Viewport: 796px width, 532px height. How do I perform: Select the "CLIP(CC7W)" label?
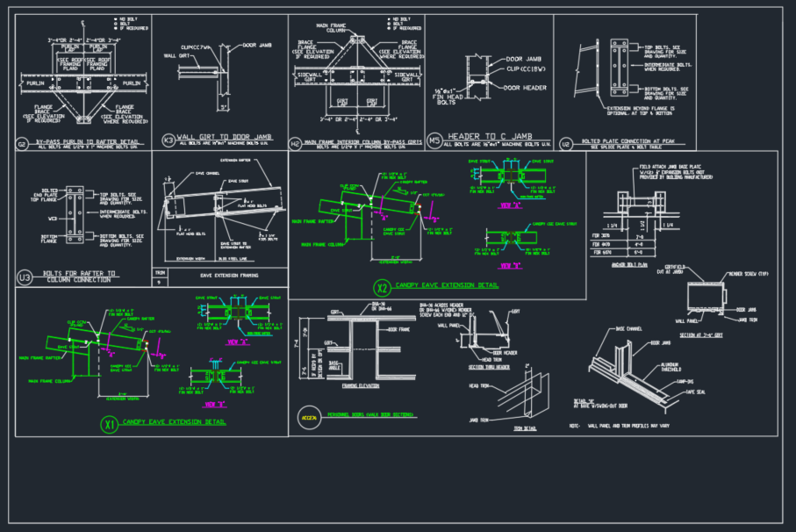[196, 47]
